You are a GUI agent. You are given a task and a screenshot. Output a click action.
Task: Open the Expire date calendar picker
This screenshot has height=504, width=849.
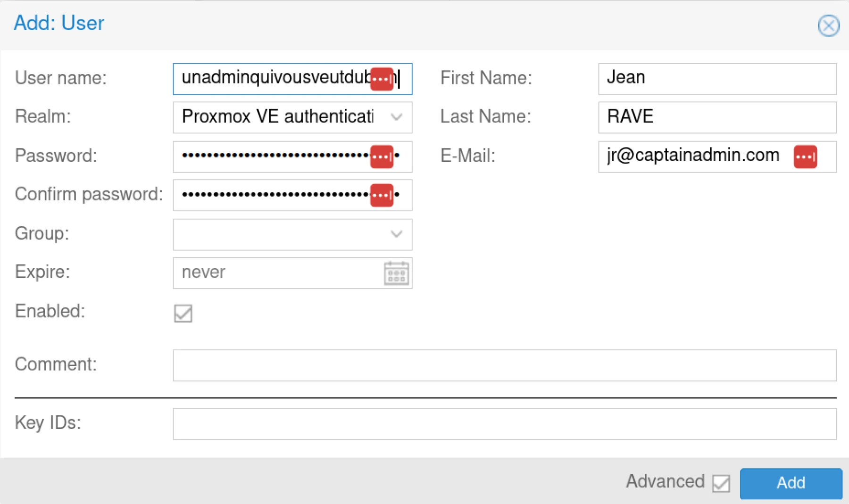(397, 273)
